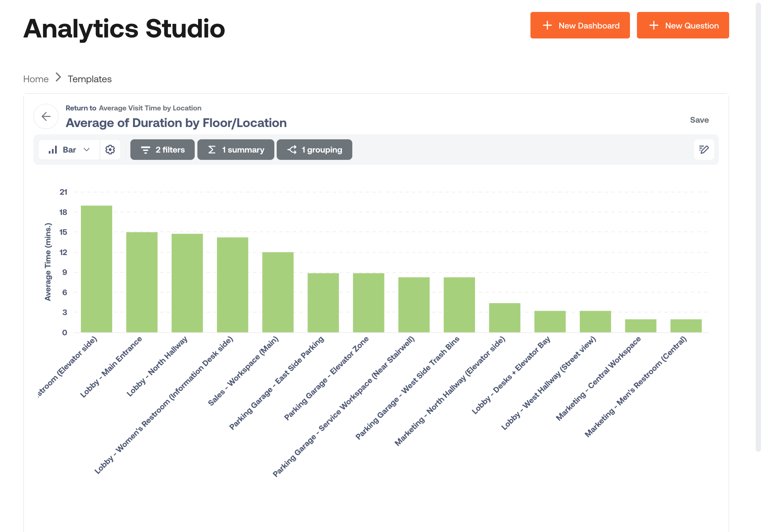
Task: Click Marketing - Central Workspace axis label
Action: [598, 378]
